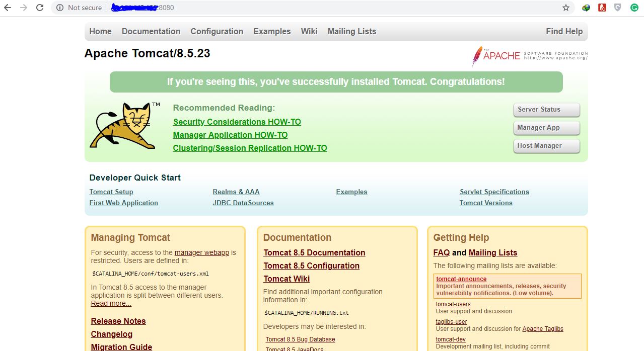Click the Server Status button
The image size is (644, 351).
click(547, 110)
